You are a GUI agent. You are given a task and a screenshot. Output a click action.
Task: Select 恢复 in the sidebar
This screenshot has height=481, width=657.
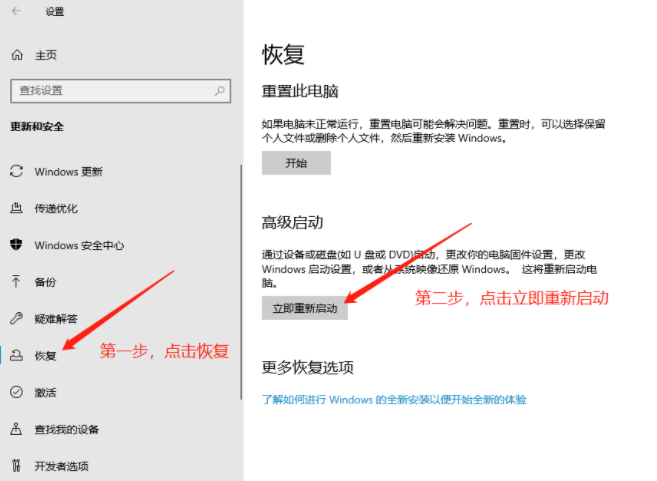click(x=45, y=356)
